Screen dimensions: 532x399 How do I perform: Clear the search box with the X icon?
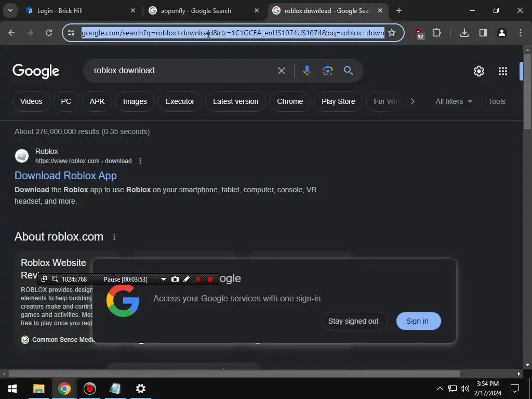(x=281, y=71)
